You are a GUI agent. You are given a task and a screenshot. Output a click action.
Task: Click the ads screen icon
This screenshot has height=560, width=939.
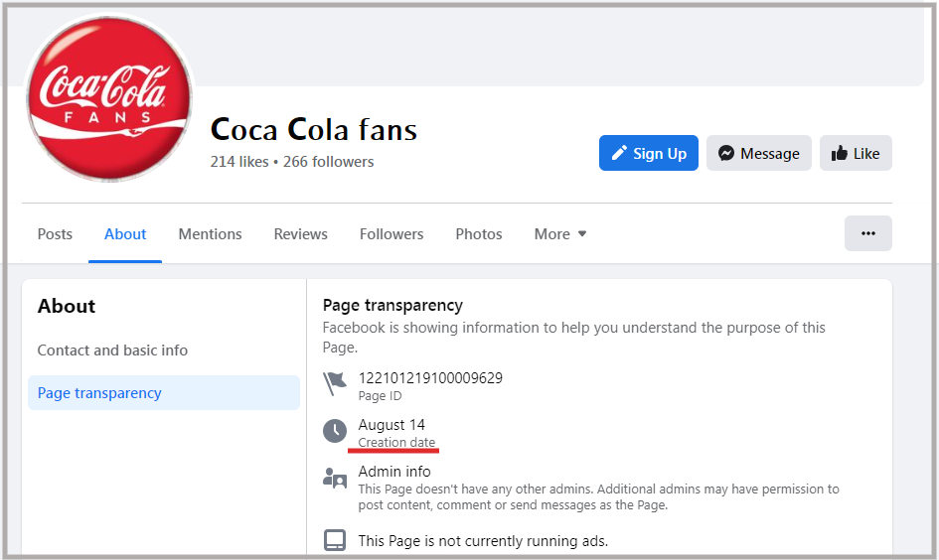coord(335,540)
